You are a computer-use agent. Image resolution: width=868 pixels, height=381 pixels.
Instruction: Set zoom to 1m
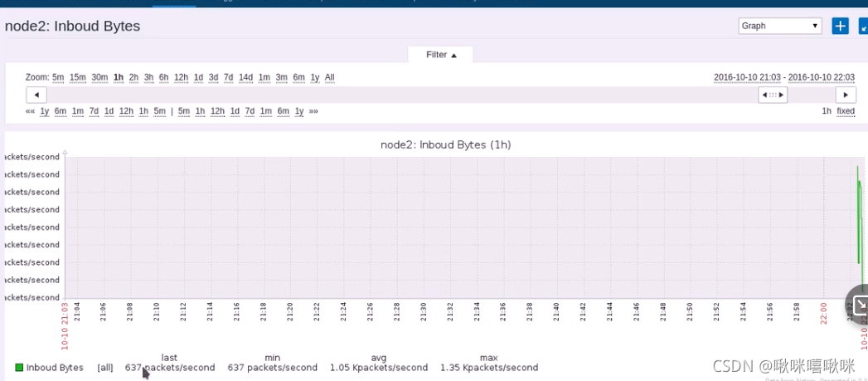[264, 77]
